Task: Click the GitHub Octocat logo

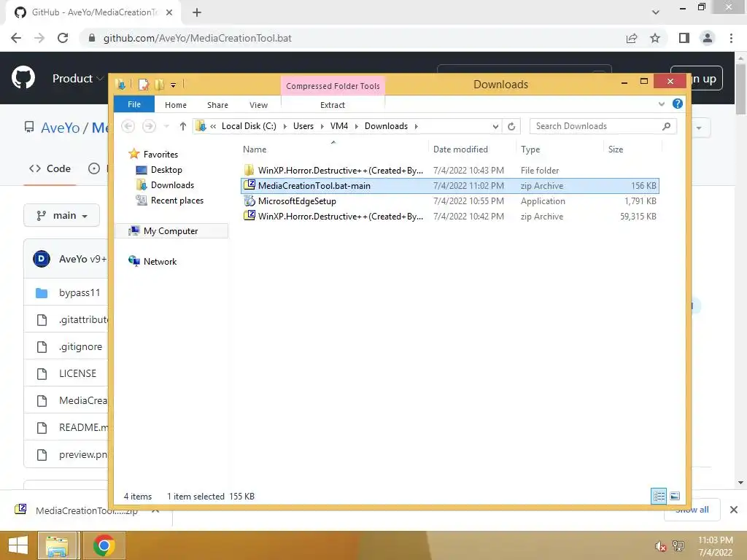Action: (x=23, y=77)
